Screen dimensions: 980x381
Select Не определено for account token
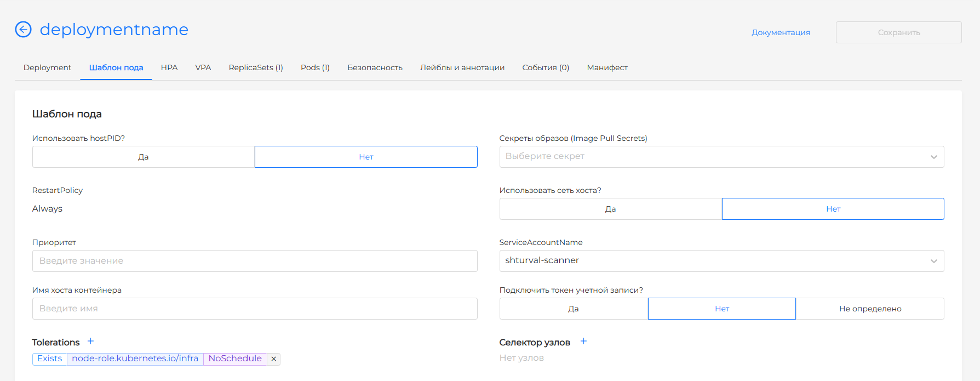[x=870, y=309]
